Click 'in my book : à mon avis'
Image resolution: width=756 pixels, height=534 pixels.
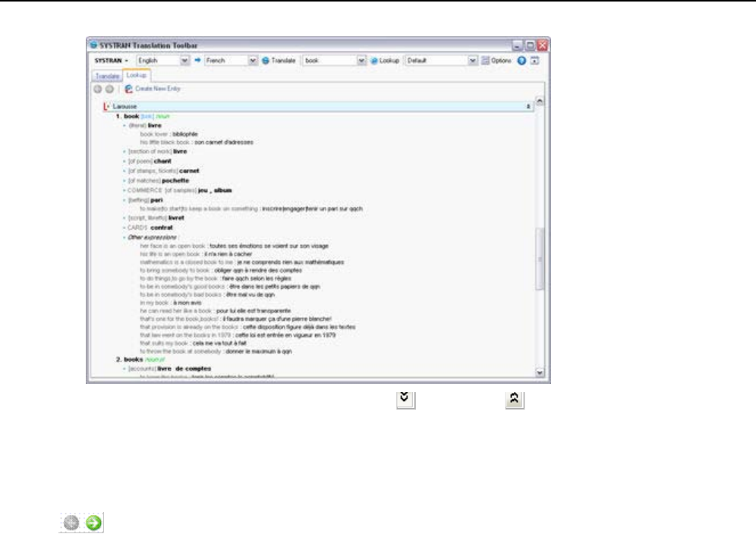pos(171,303)
